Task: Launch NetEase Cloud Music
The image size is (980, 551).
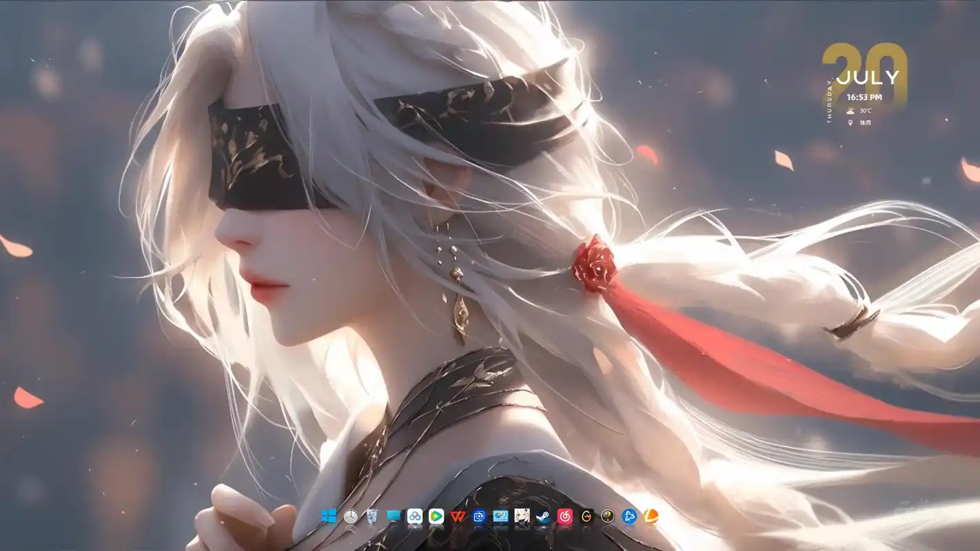Action: 566,518
